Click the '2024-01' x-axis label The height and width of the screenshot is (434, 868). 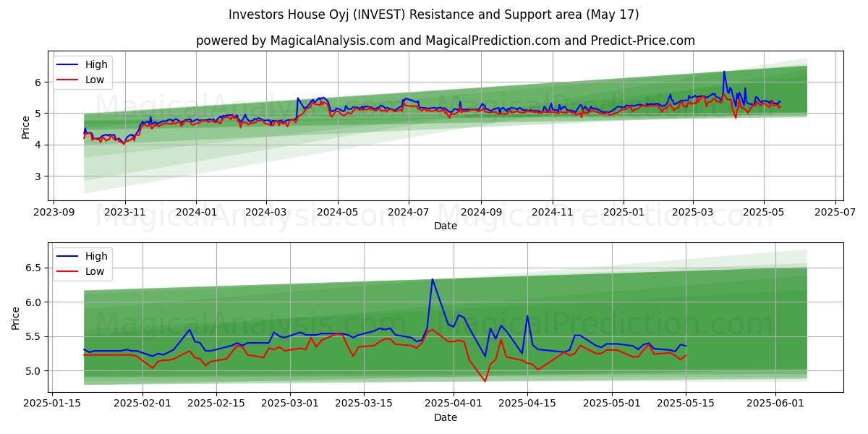click(196, 213)
